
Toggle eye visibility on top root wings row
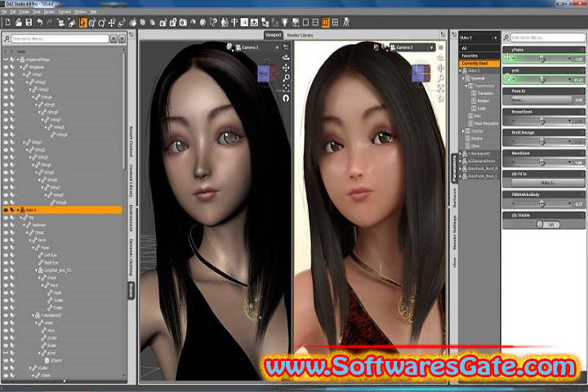point(6,60)
